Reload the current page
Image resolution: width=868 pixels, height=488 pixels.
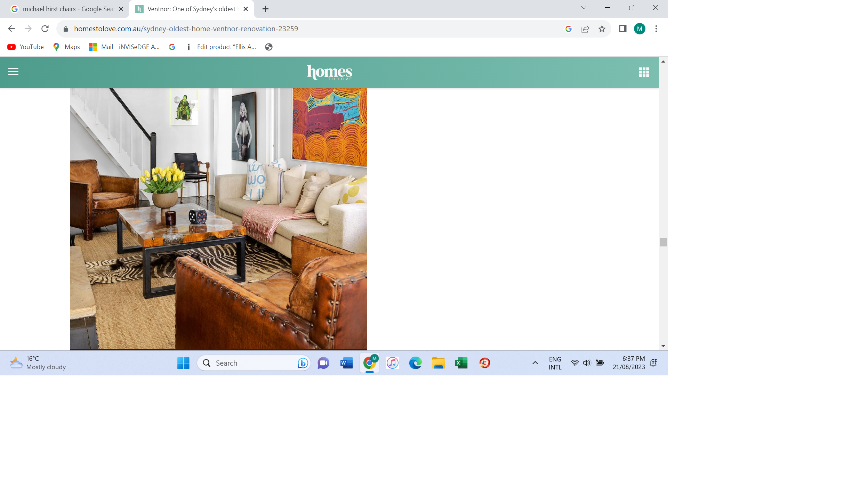coord(45,29)
